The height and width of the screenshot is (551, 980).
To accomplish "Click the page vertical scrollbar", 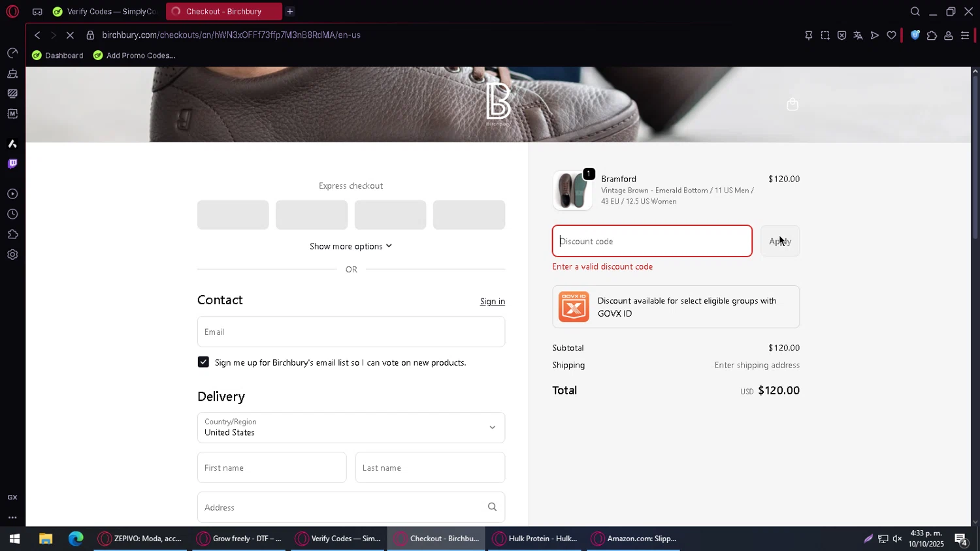I will 975,157.
